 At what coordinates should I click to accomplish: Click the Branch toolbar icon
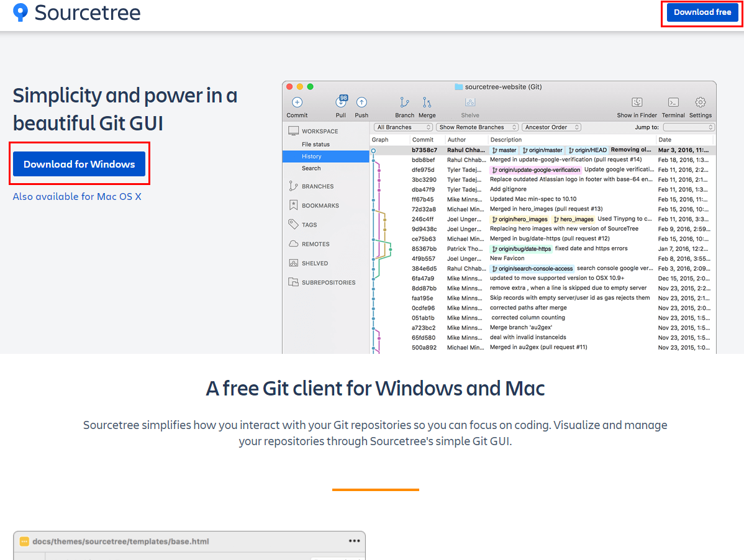pos(404,102)
